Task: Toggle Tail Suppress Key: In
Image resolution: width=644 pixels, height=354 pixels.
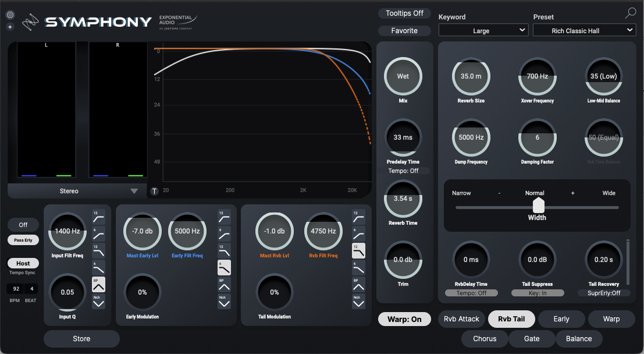Action: (x=537, y=293)
